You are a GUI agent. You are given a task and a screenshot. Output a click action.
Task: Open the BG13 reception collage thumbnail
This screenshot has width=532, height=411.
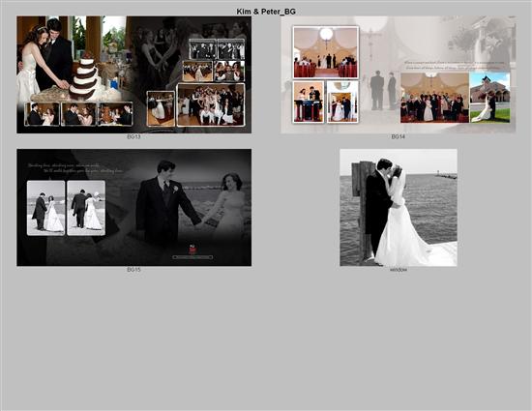click(x=134, y=74)
